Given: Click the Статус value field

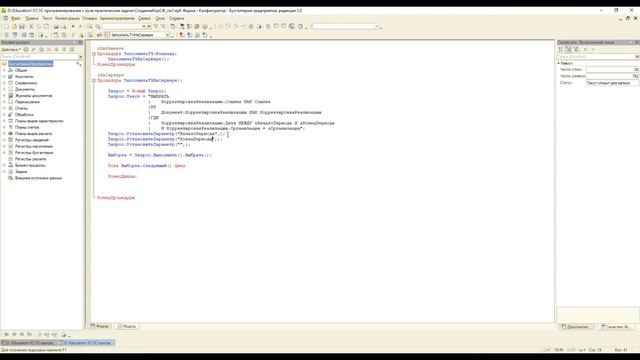Looking at the screenshot, I should pos(612,83).
